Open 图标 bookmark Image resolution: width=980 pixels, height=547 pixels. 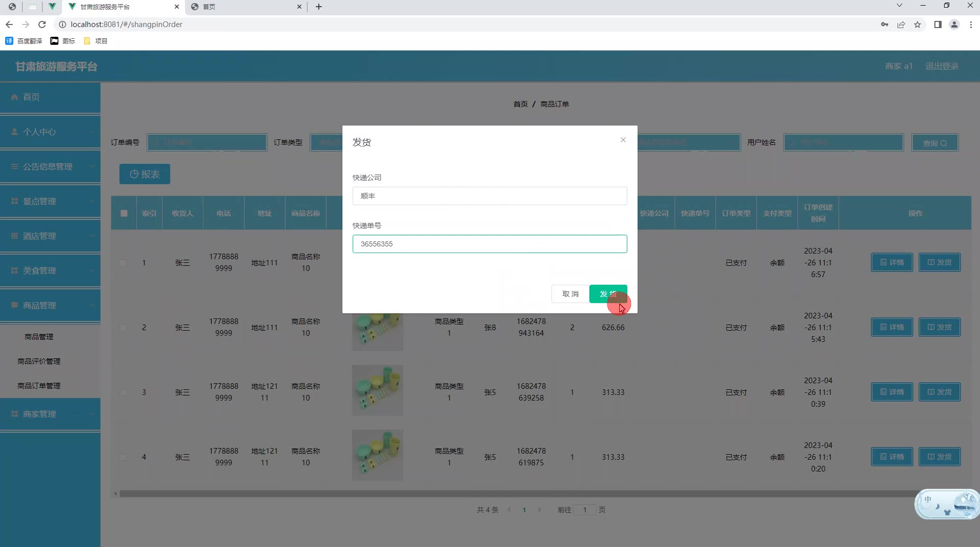(63, 41)
